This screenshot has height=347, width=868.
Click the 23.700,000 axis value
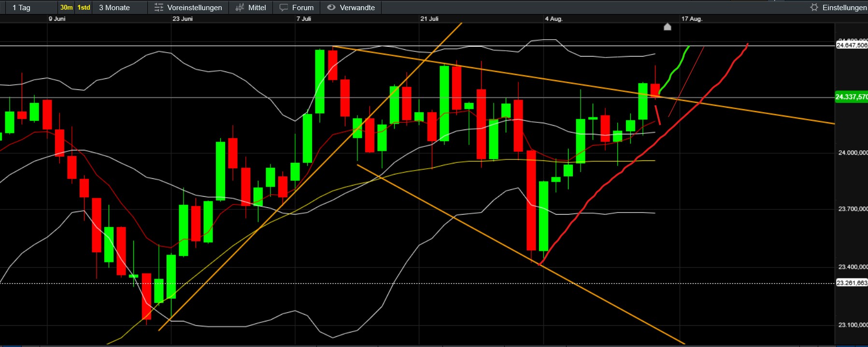click(x=853, y=209)
